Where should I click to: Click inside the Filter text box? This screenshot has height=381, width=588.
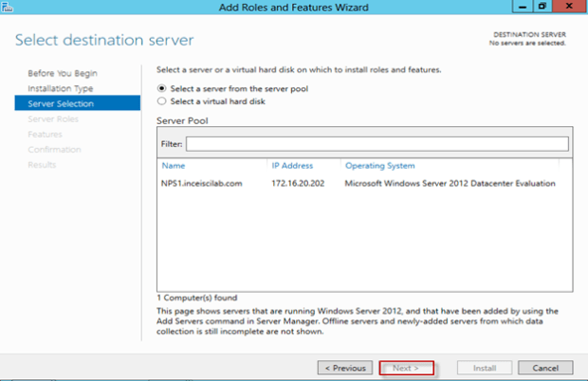377,144
